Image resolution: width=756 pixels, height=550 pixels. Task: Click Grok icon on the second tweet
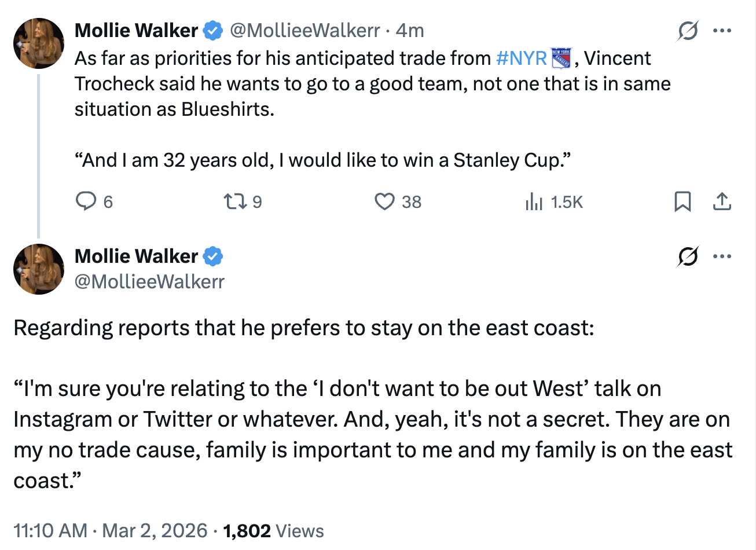(x=688, y=256)
